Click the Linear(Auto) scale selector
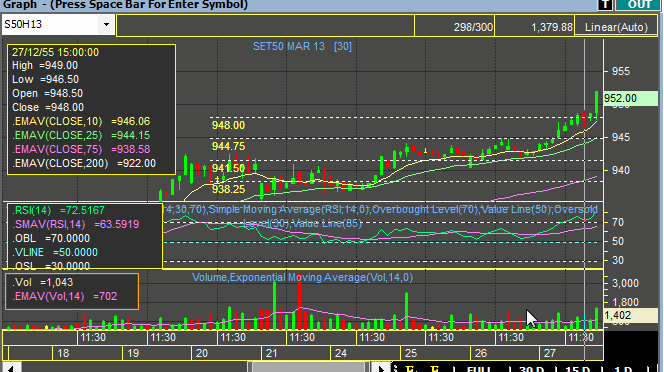 [616, 27]
